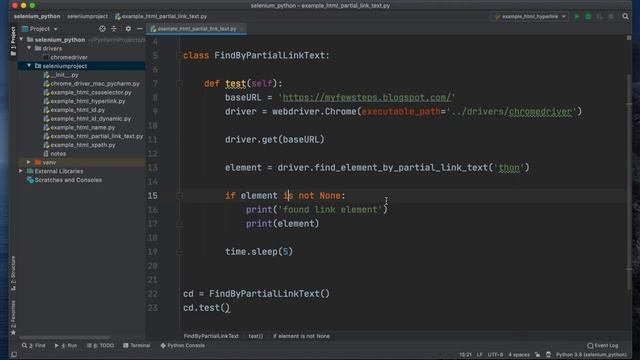Click 'if element is not None' breadcrumb
640x360 pixels.
point(301,336)
